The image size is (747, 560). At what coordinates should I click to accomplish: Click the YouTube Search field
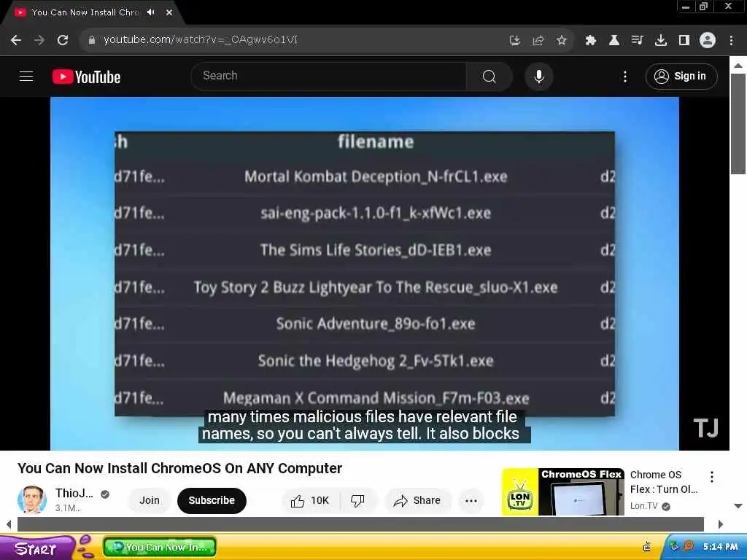(x=329, y=76)
